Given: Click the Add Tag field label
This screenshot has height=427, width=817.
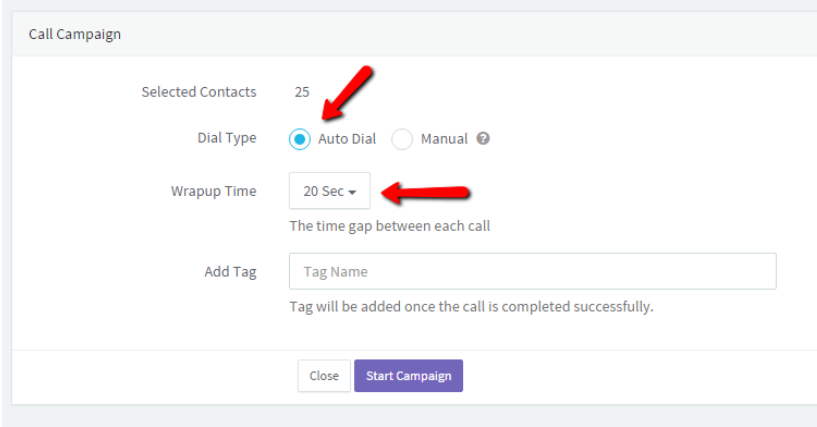Looking at the screenshot, I should point(230,272).
